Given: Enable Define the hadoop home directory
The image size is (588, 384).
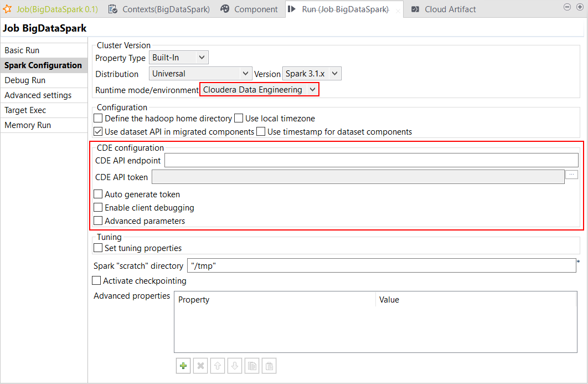Looking at the screenshot, I should (x=98, y=118).
